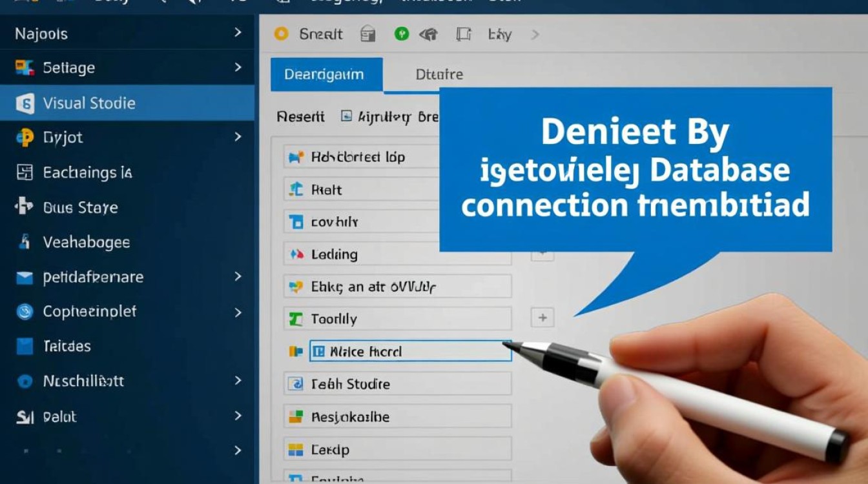Click the Visual Stodie sidebar icon

pos(25,103)
